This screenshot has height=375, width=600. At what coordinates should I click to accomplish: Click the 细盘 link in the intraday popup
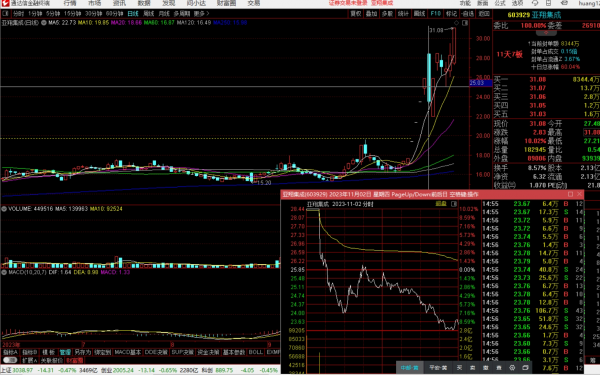tap(441, 204)
